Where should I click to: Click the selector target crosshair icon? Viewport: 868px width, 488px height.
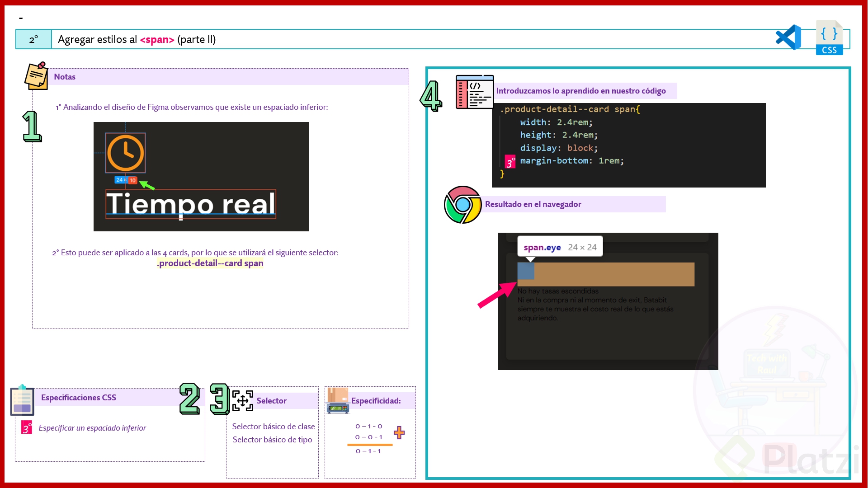242,401
